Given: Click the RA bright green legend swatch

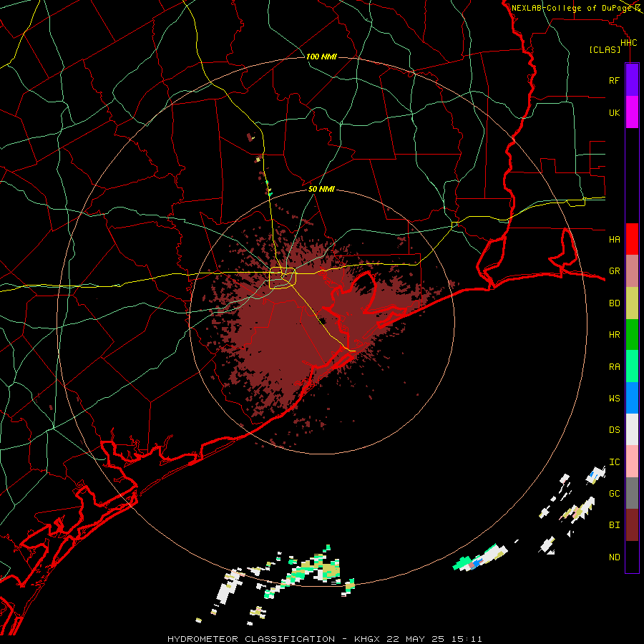Looking at the screenshot, I should tap(632, 366).
